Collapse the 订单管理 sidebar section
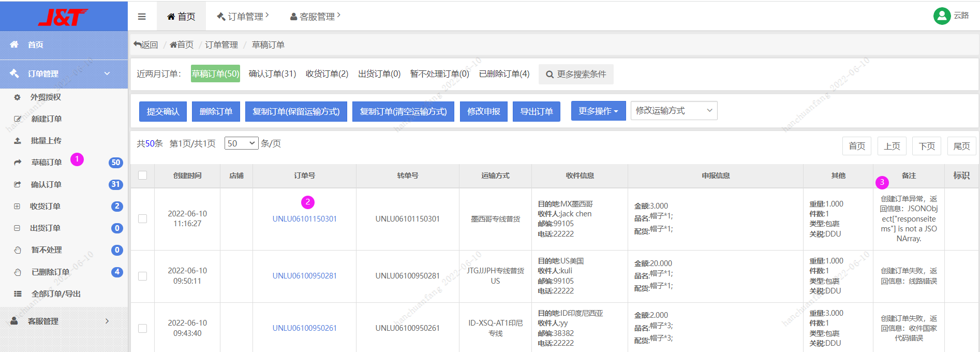 pos(64,74)
